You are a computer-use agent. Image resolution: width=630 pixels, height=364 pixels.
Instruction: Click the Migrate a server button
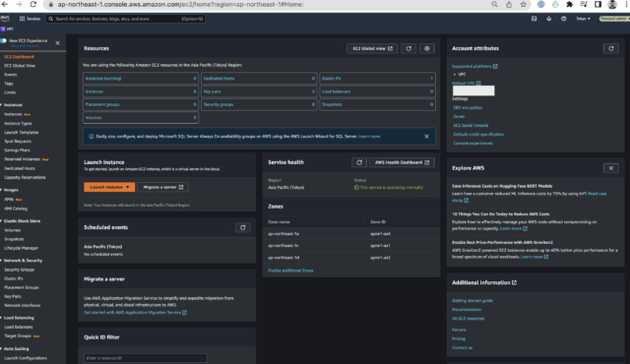tap(162, 187)
